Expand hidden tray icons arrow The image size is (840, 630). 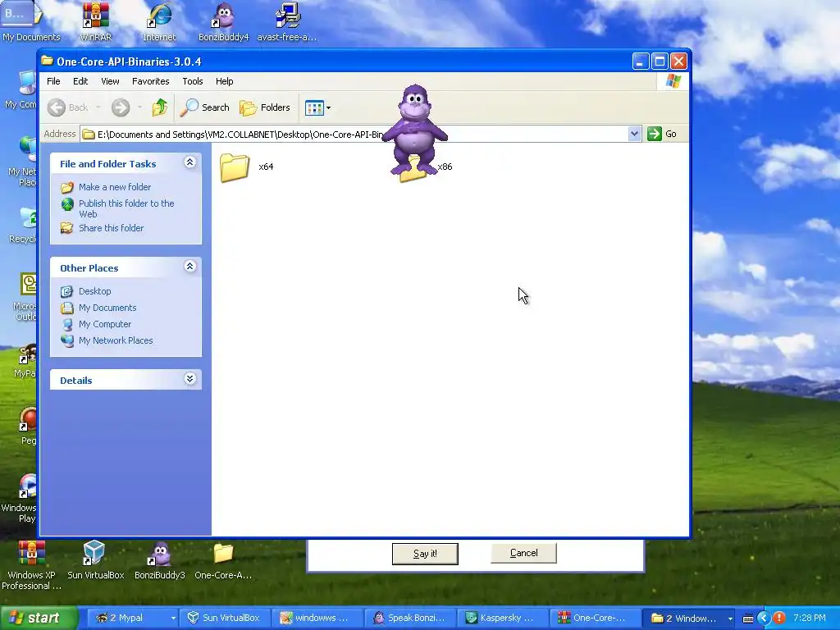[764, 618]
